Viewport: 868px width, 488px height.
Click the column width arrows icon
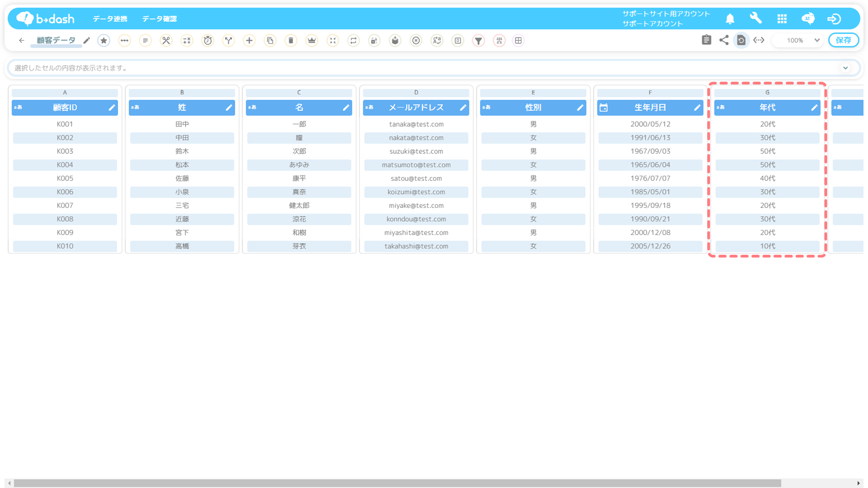(x=759, y=40)
